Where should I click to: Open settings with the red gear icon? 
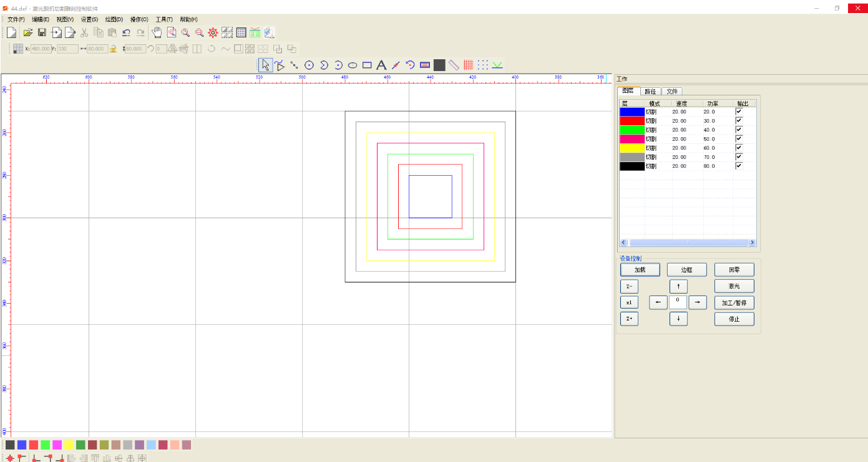click(x=213, y=32)
